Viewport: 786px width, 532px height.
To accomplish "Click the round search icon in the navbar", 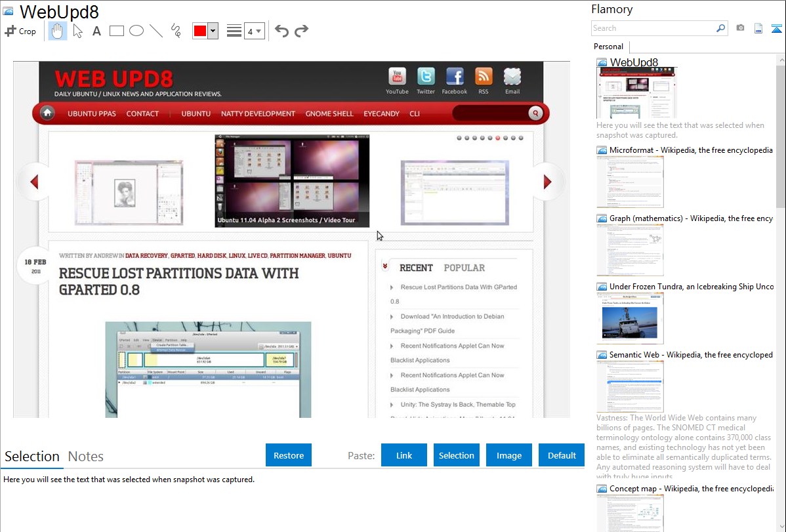I will [535, 113].
